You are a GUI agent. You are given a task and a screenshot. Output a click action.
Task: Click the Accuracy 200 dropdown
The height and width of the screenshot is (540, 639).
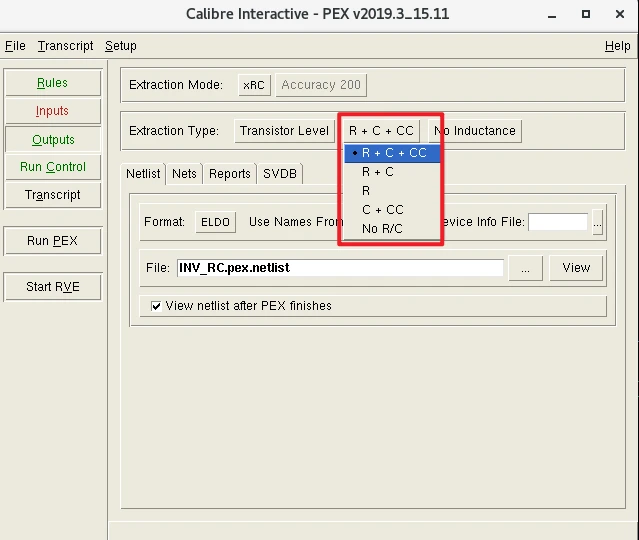click(321, 85)
